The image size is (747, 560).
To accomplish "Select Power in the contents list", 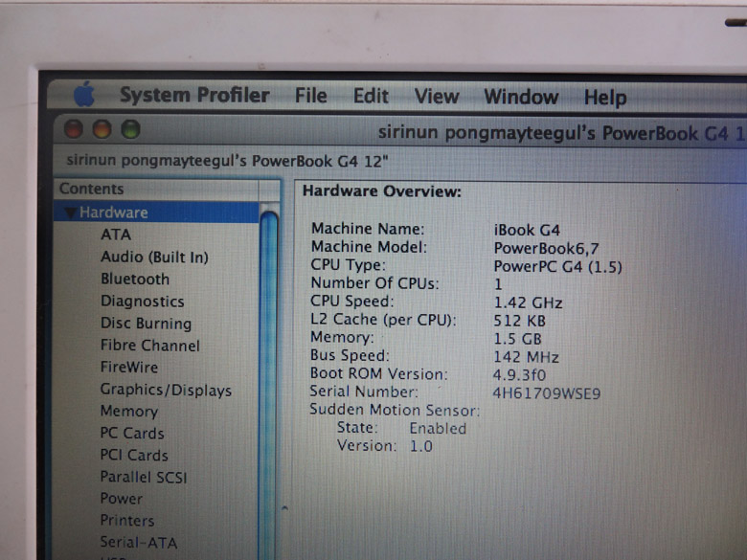I will pos(121,499).
